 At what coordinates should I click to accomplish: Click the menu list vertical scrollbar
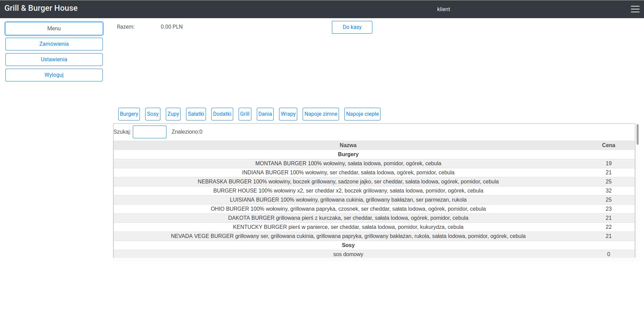pyautogui.click(x=637, y=135)
